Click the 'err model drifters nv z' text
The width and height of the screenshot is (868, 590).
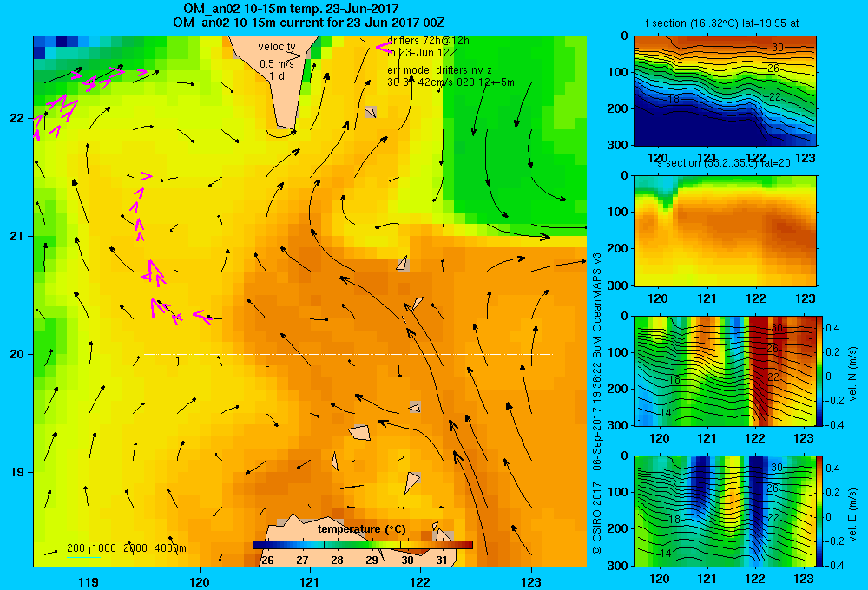pos(439,70)
